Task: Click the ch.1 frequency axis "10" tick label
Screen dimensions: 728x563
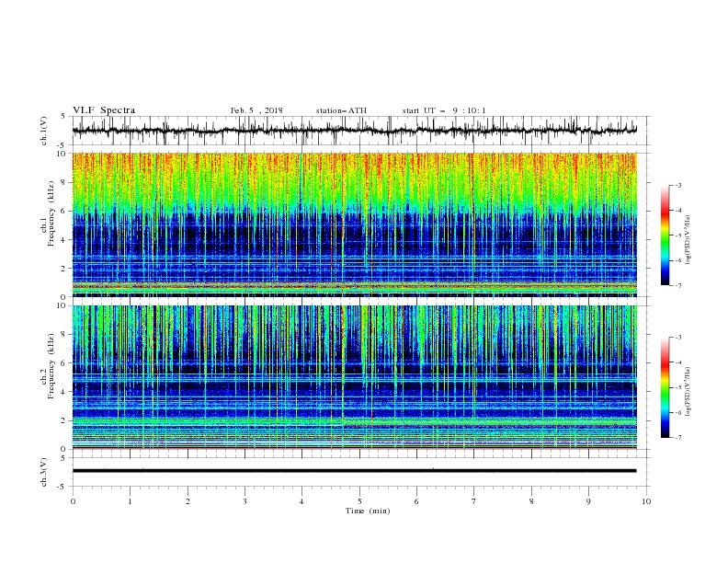Action: [x=63, y=154]
